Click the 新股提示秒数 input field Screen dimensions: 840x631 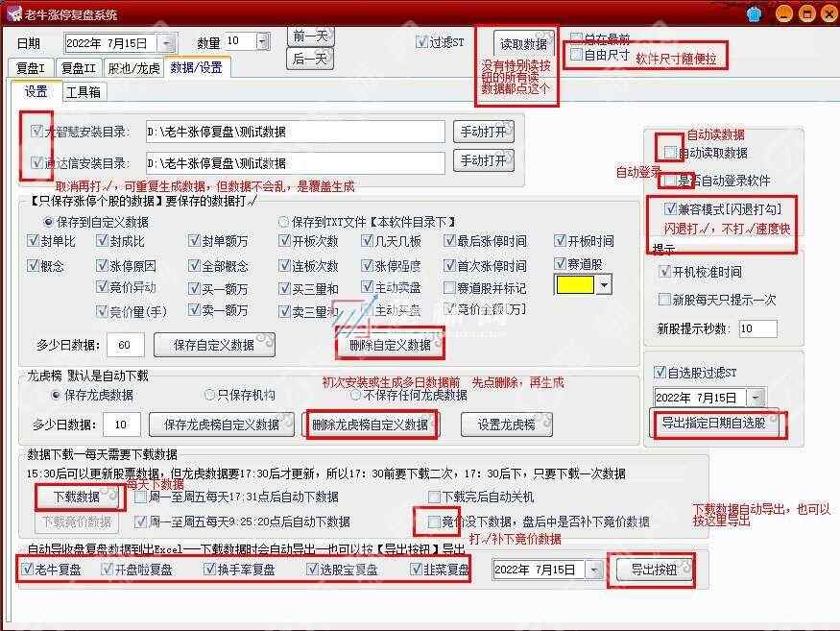(756, 328)
